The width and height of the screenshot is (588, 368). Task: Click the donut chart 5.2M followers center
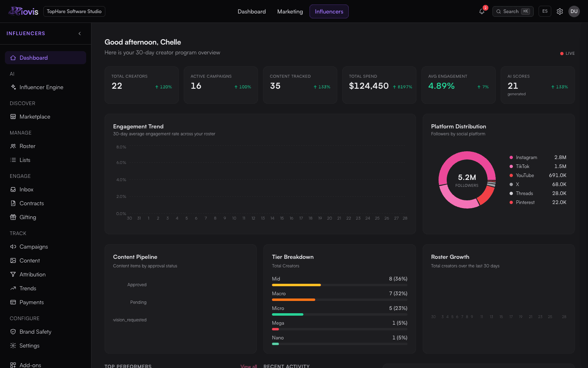467,180
